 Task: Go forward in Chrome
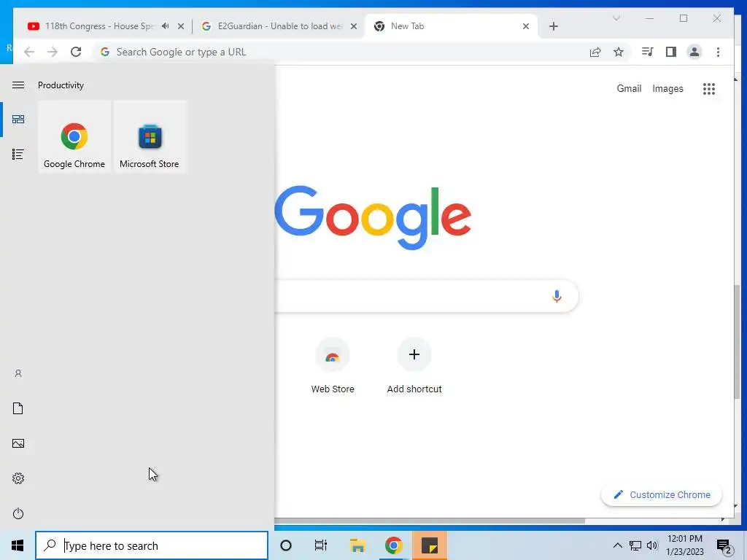[x=53, y=52]
